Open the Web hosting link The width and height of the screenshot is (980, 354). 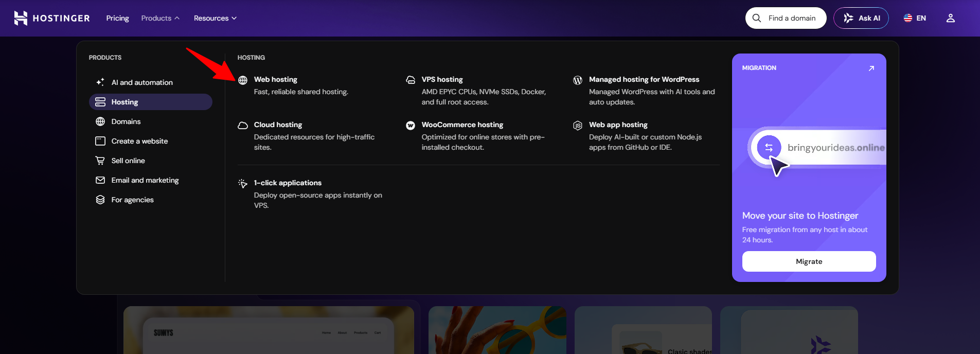(276, 79)
